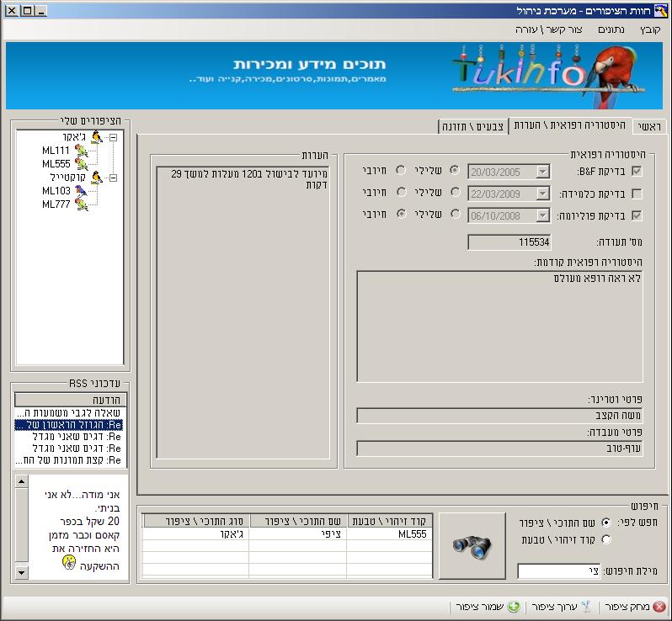Click the ג'אקו species bird icon

tap(96, 137)
